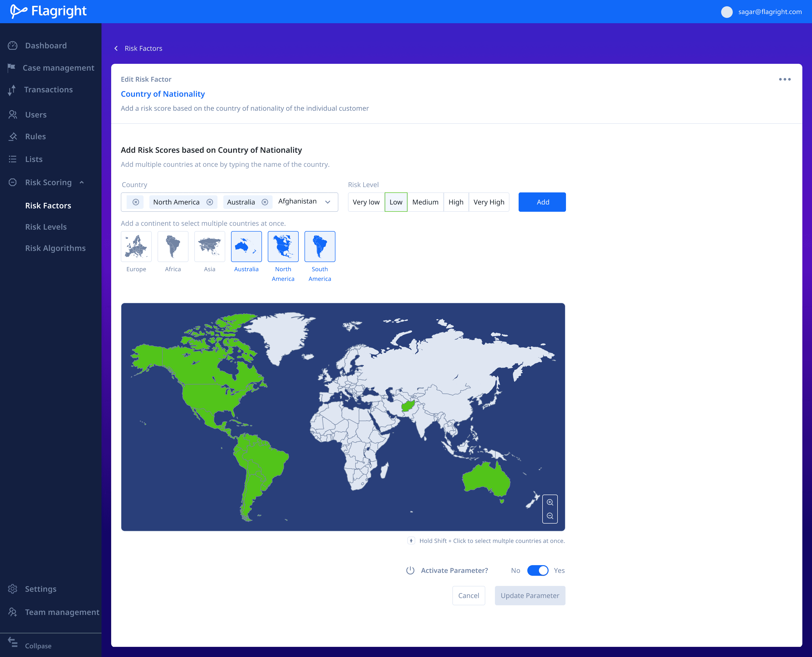The height and width of the screenshot is (657, 812).
Task: Open the three-dot more options menu
Action: [784, 79]
